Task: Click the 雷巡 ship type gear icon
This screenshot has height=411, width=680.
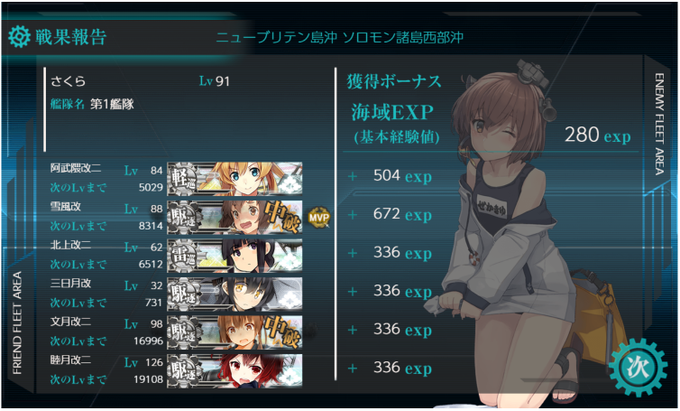Action: tap(183, 256)
